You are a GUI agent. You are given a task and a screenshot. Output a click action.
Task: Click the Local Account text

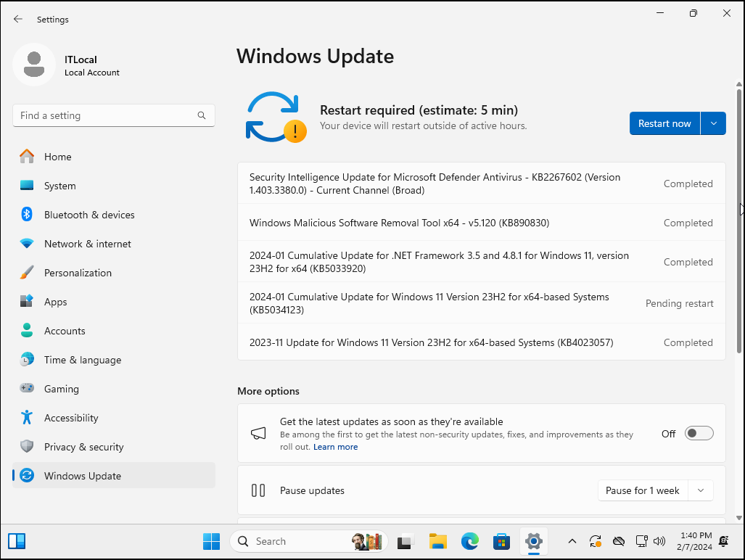[92, 73]
